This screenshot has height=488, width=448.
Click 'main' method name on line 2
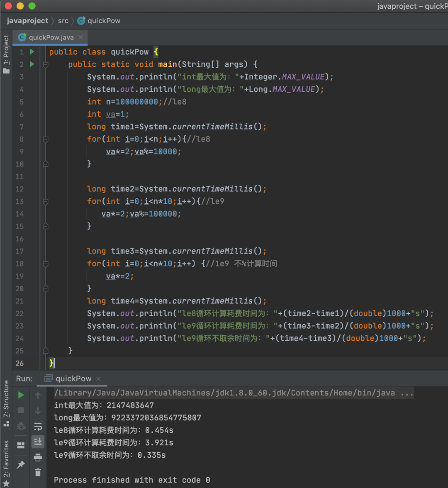coord(168,64)
